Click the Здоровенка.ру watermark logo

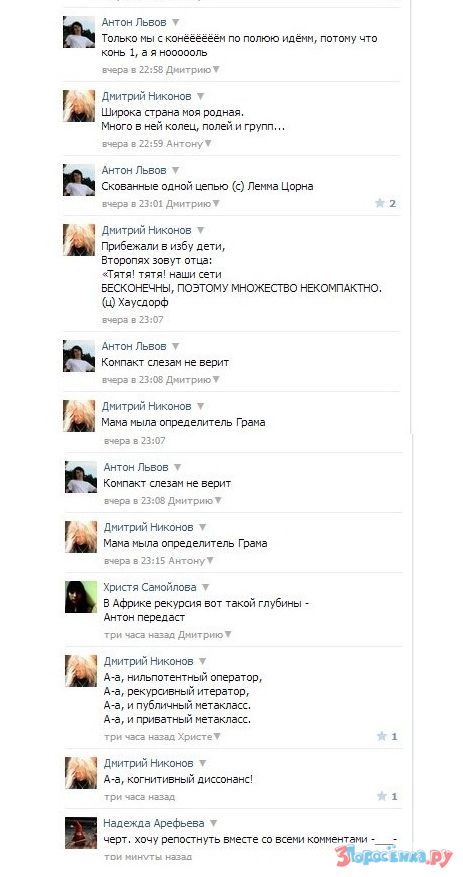[x=394, y=857]
